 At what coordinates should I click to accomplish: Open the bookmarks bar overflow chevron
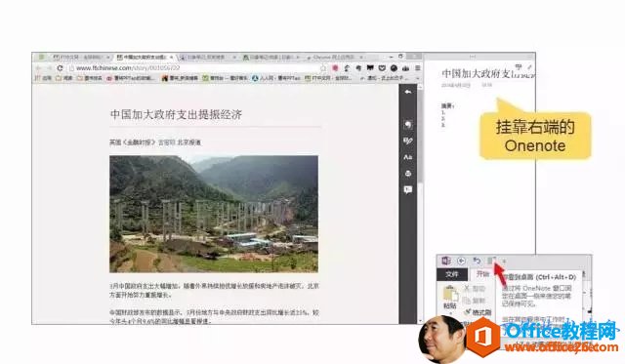click(418, 78)
